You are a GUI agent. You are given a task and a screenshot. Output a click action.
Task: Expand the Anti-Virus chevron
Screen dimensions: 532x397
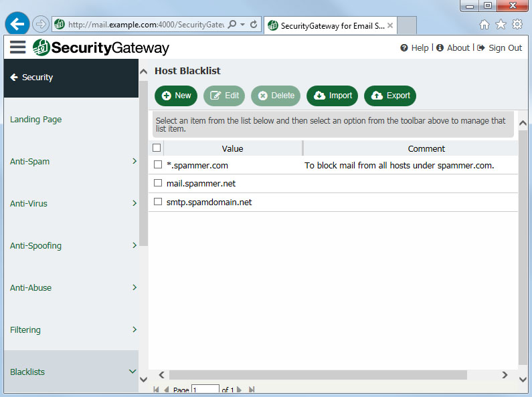click(x=135, y=203)
